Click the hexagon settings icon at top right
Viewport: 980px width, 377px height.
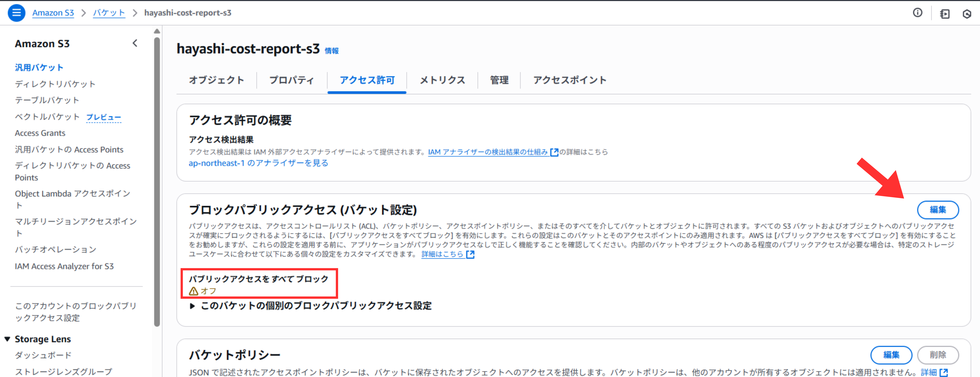[967, 14]
